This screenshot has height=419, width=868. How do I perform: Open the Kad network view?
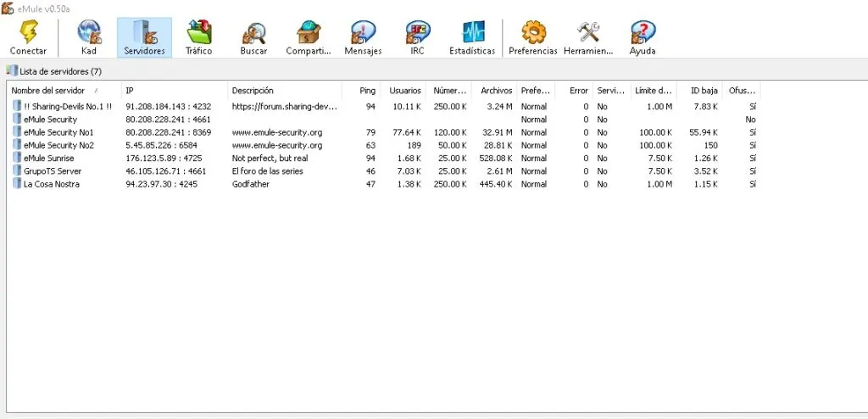point(88,37)
